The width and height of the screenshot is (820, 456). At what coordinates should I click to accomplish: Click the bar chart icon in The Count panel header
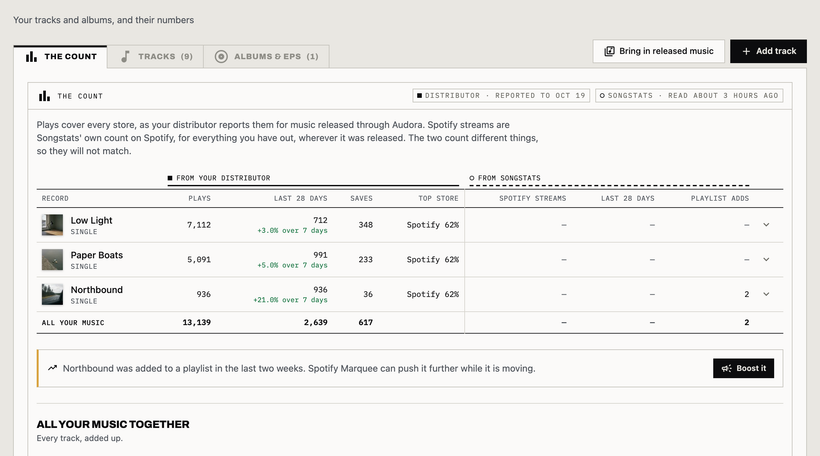[x=44, y=96]
